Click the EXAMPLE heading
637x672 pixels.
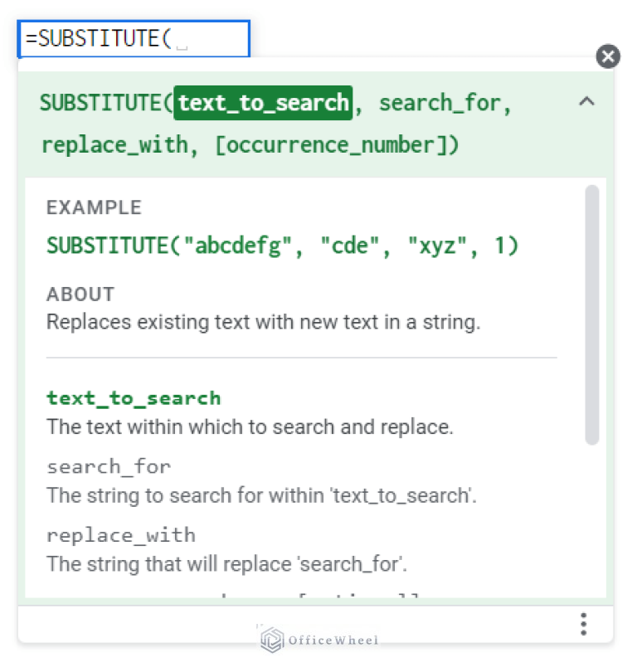pyautogui.click(x=94, y=207)
